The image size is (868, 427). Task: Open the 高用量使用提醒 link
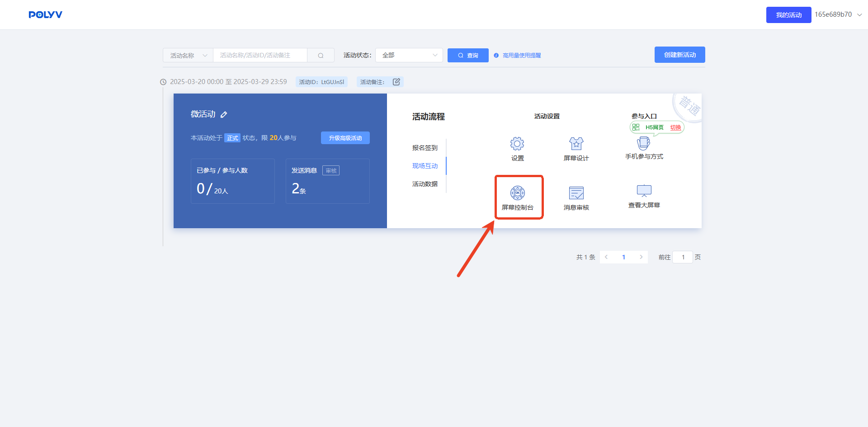click(x=522, y=55)
